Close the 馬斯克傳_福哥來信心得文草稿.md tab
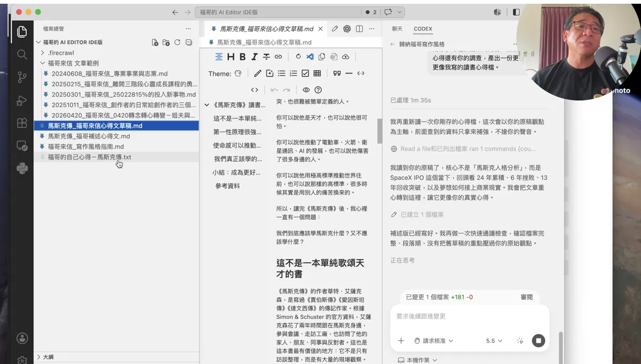Image resolution: width=641 pixels, height=364 pixels. 321,29
